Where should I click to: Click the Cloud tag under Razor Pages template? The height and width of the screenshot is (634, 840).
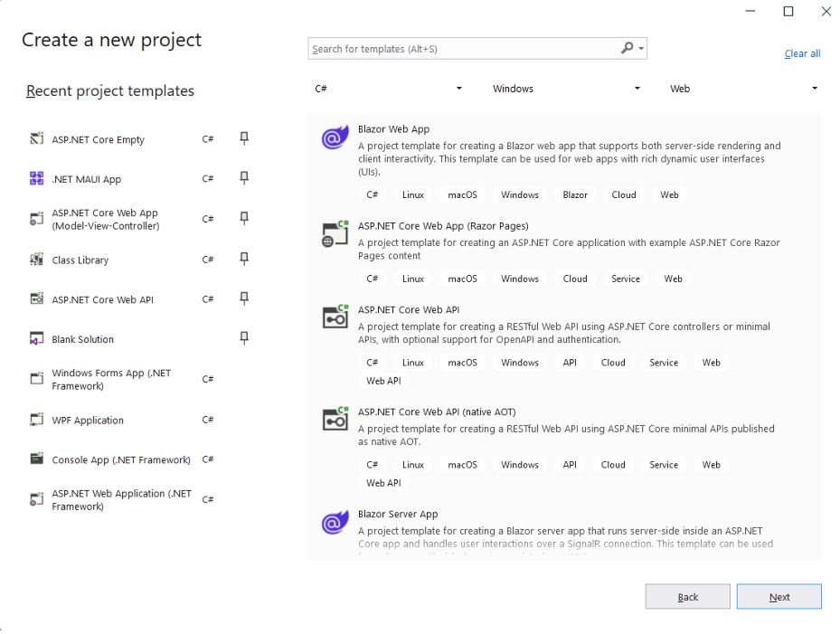click(575, 279)
